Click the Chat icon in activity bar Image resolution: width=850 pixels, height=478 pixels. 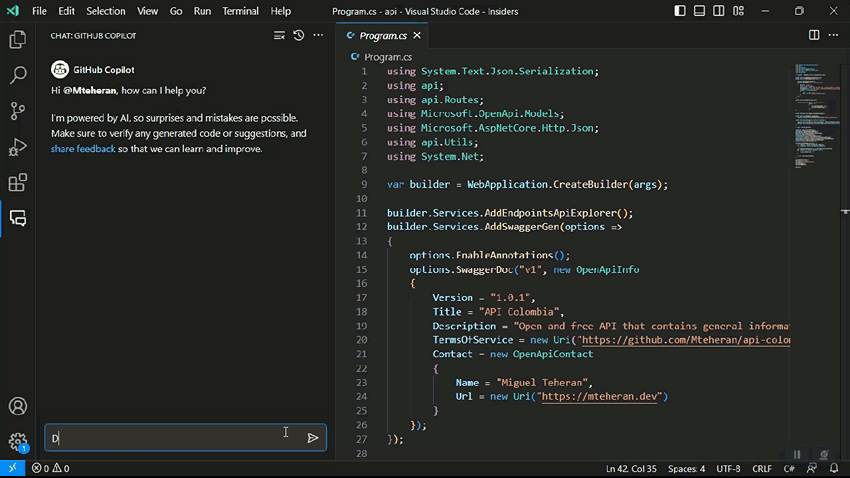point(17,218)
